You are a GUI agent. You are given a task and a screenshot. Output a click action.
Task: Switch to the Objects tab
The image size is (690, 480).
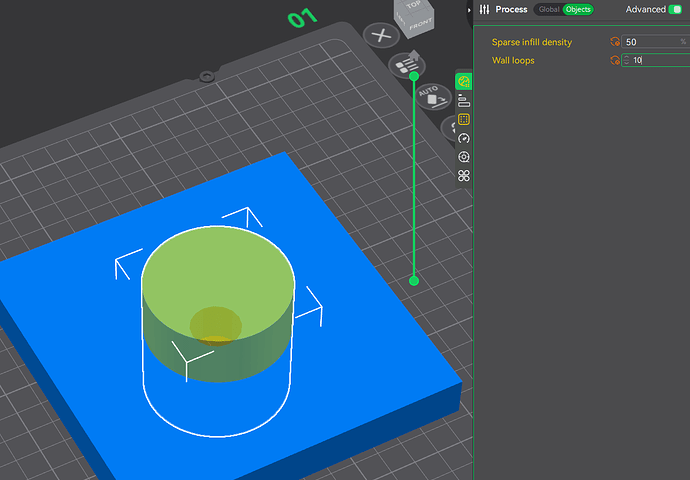click(x=577, y=9)
